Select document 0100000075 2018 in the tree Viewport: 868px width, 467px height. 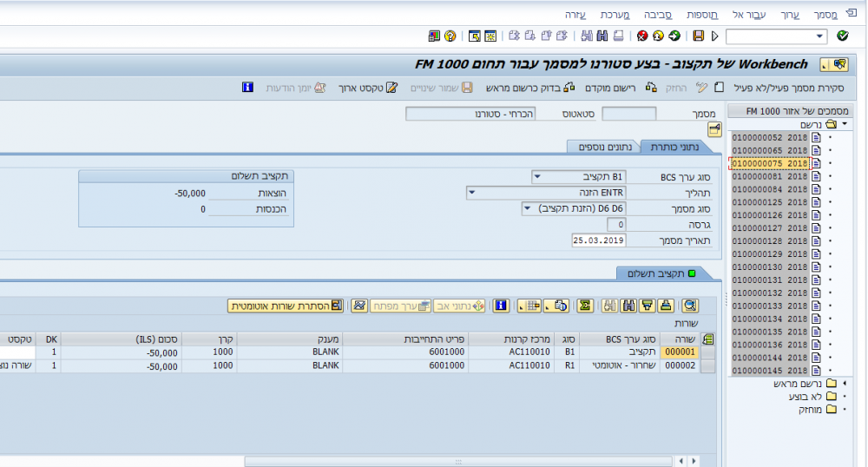click(x=769, y=163)
